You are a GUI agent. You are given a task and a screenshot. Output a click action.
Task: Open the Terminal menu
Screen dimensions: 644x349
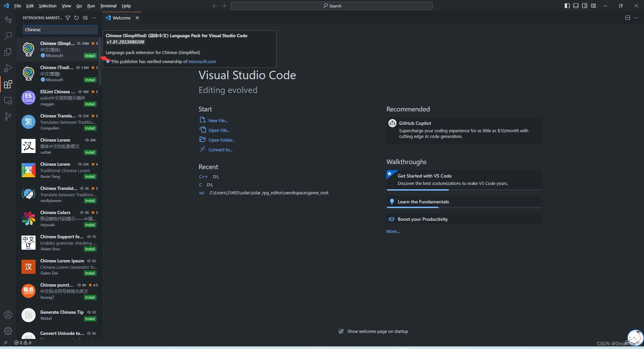[x=108, y=6]
